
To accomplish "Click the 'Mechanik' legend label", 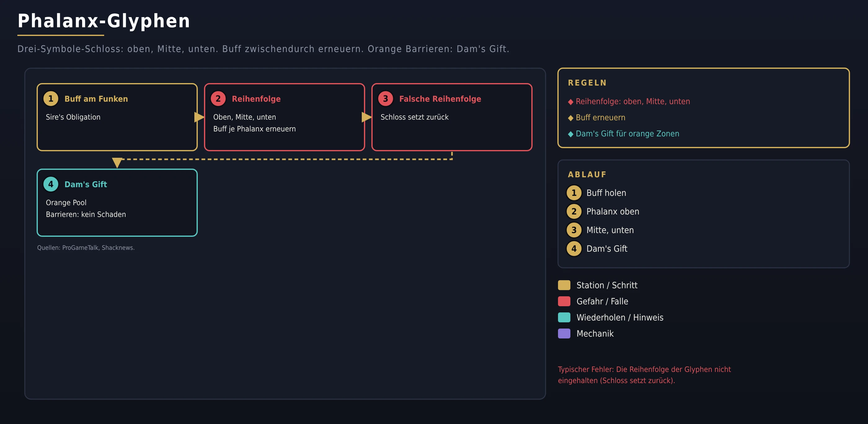I will 595,334.
